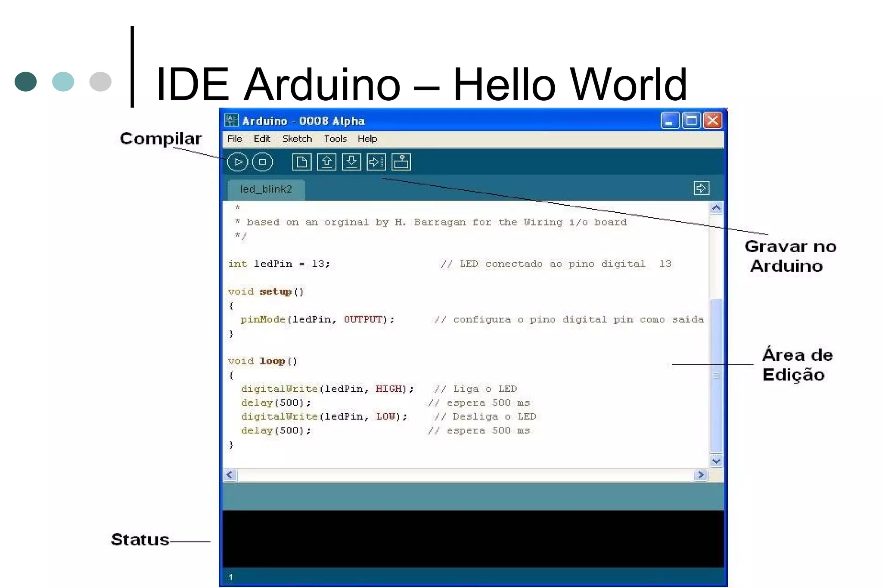Click the '// Liga o LED' comment
Image resolution: width=882 pixels, height=588 pixels.
[x=476, y=389]
